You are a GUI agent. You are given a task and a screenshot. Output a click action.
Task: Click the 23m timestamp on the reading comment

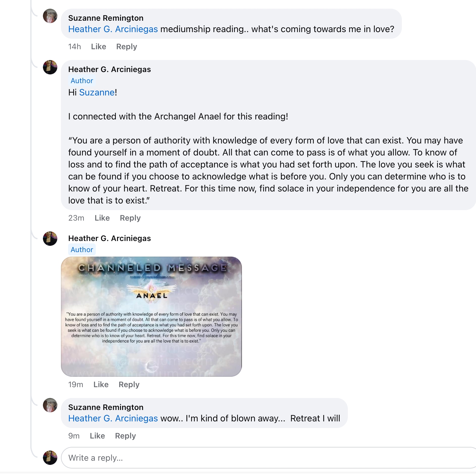(x=76, y=218)
